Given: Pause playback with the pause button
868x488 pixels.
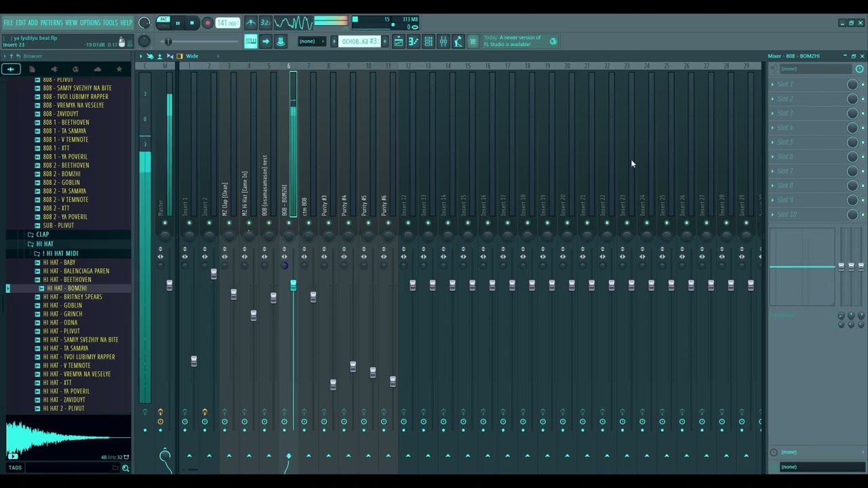Looking at the screenshot, I should click(x=178, y=22).
